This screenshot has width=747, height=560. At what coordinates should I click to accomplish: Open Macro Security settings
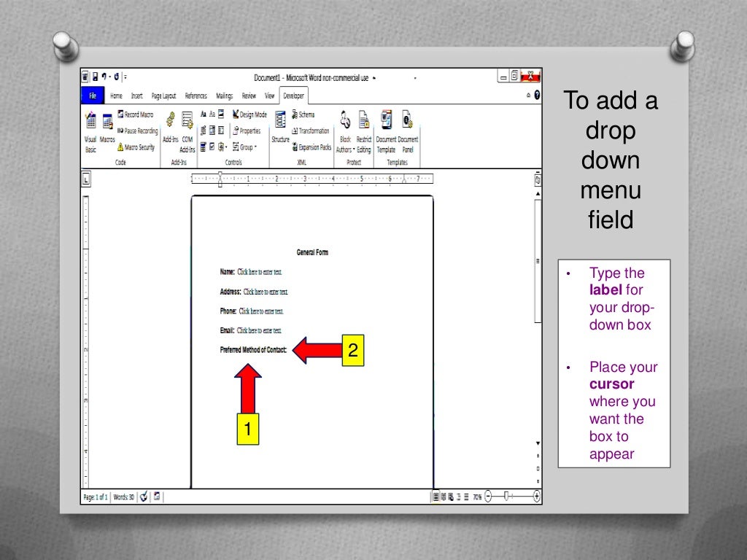136,147
